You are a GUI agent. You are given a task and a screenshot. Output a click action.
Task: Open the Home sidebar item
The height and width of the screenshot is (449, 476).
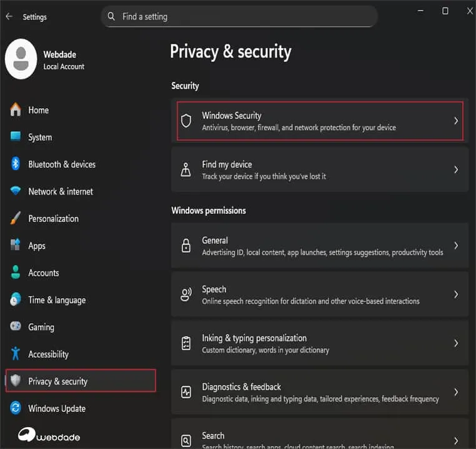[x=81, y=110]
